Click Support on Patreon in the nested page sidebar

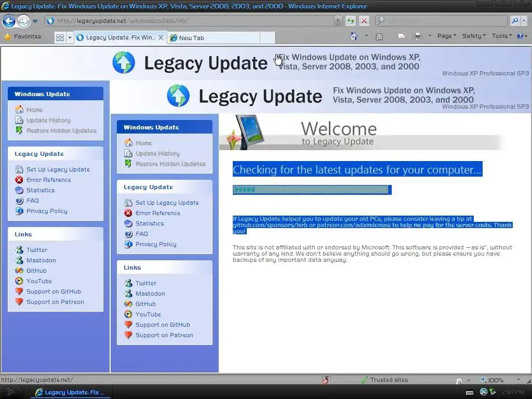tap(164, 335)
